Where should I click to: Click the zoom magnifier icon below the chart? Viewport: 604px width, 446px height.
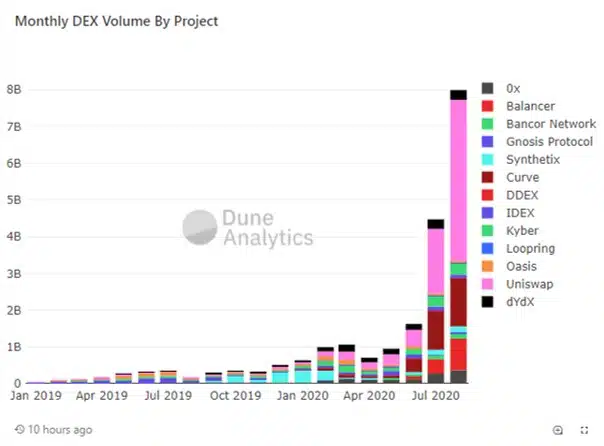(557, 430)
